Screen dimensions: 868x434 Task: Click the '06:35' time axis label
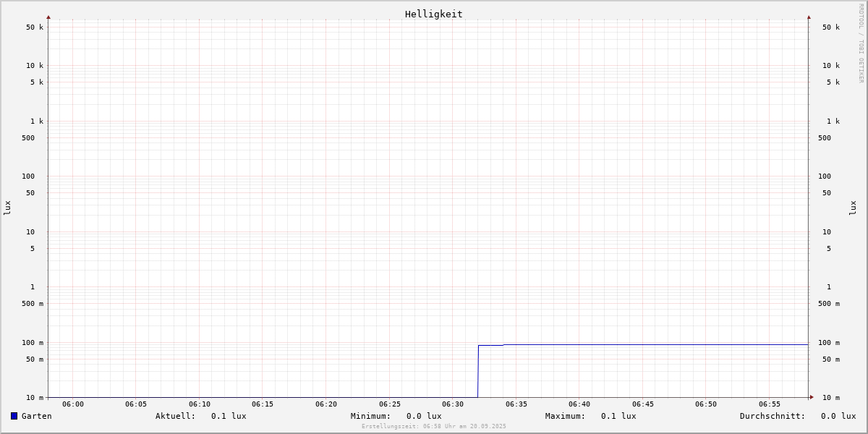(516, 404)
